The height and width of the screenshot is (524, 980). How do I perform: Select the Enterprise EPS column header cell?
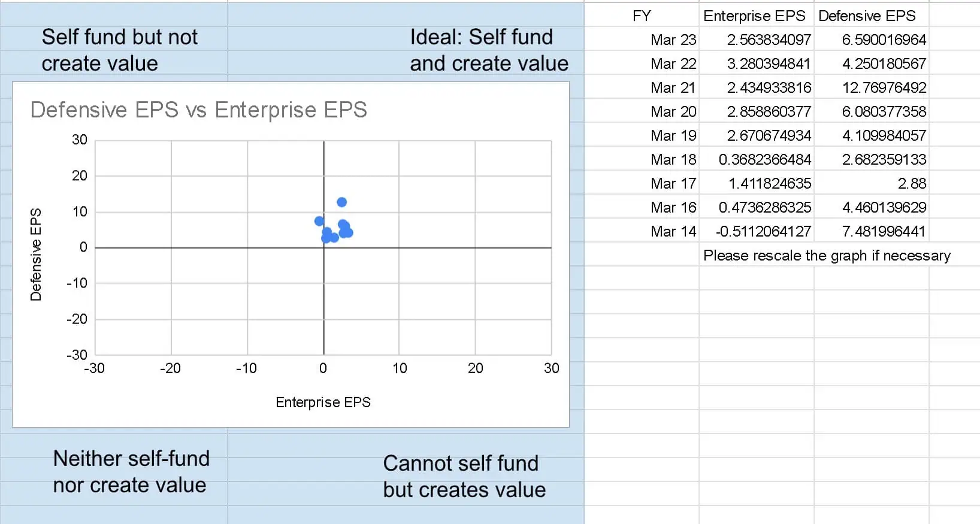756,16
